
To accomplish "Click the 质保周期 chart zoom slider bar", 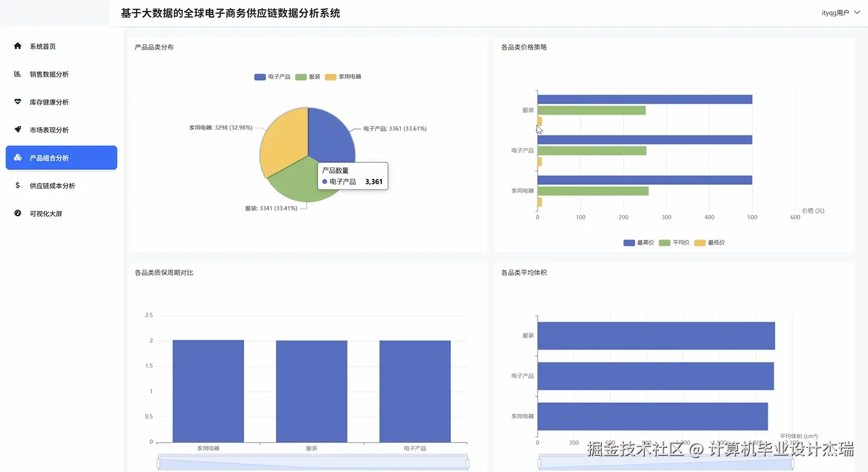I will 312,463.
